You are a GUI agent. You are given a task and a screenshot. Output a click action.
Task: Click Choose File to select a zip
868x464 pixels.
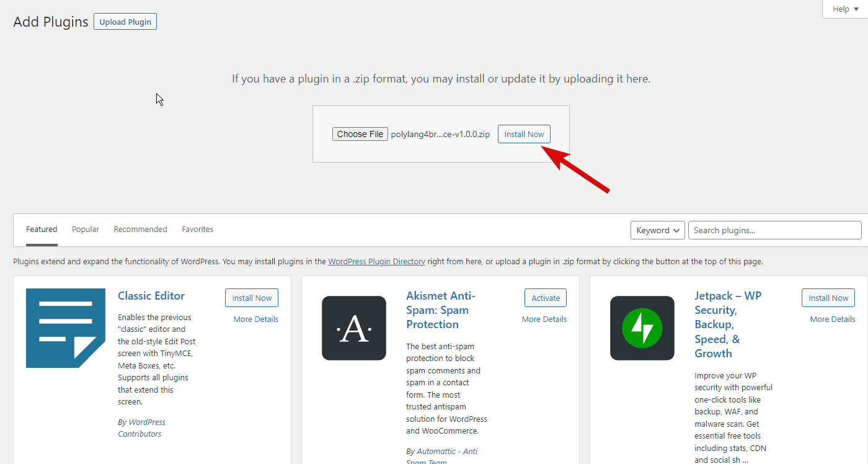click(360, 134)
